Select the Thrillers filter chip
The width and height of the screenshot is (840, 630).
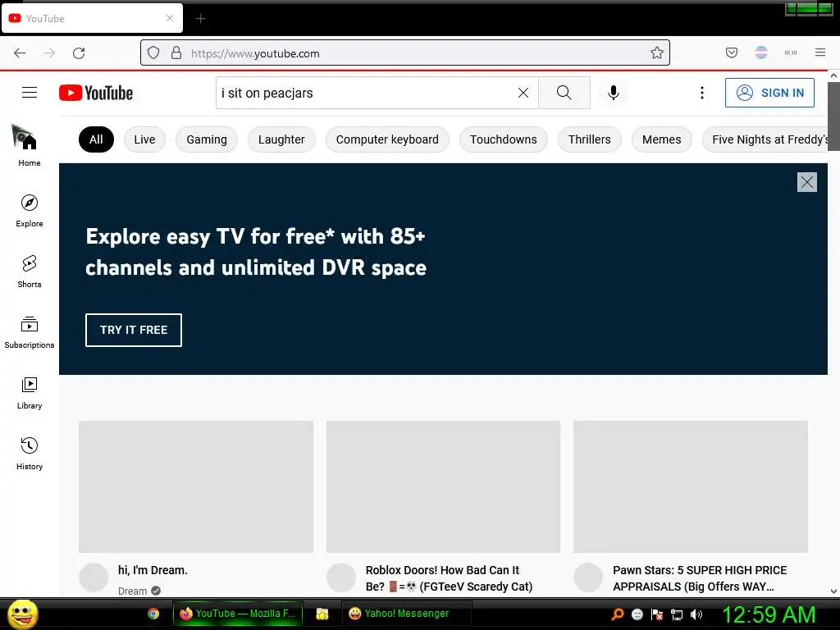click(589, 139)
